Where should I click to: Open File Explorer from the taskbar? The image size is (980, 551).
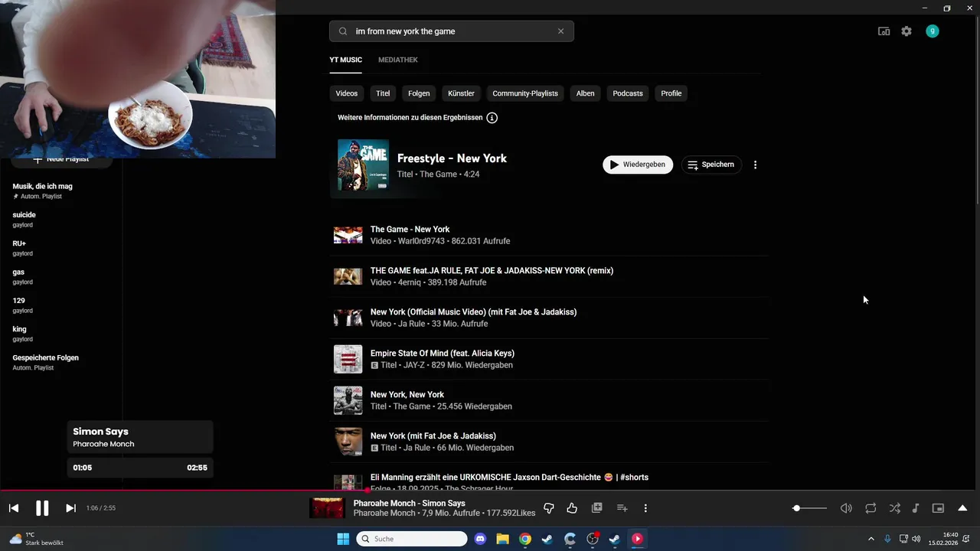click(502, 539)
